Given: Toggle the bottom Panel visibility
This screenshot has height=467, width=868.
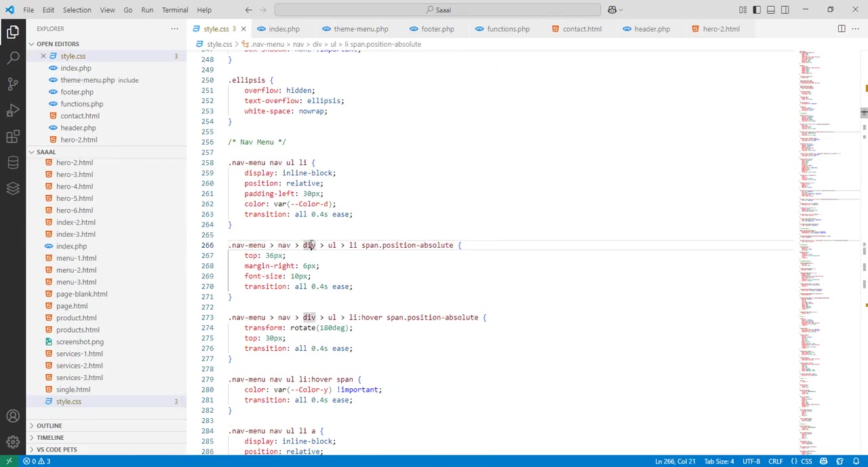Looking at the screenshot, I should [771, 10].
